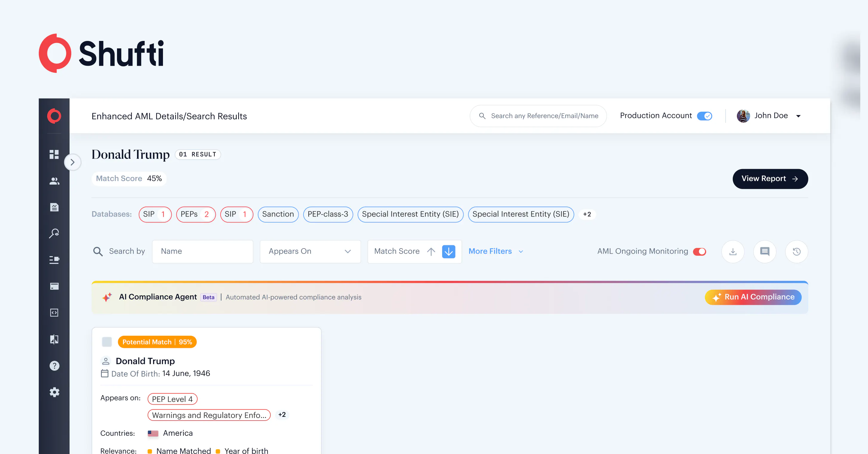Viewport: 868px width, 454px height.
Task: Sort Match Score descending with down arrow
Action: pyautogui.click(x=449, y=251)
